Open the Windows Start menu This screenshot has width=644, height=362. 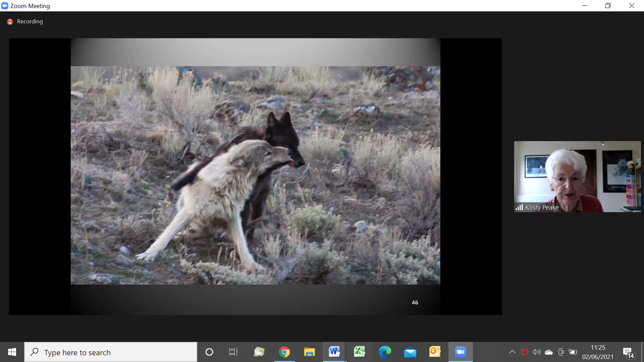click(12, 352)
